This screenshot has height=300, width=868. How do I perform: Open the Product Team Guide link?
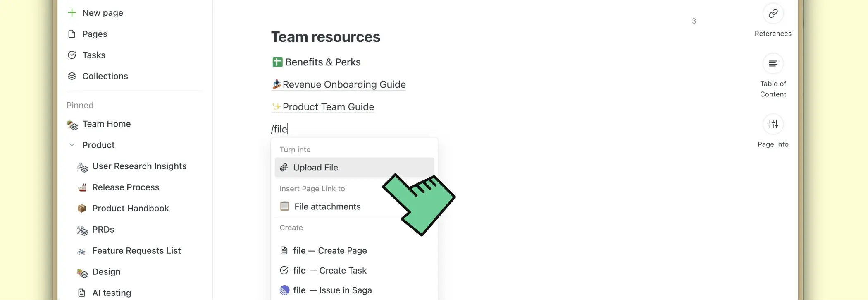(x=328, y=107)
